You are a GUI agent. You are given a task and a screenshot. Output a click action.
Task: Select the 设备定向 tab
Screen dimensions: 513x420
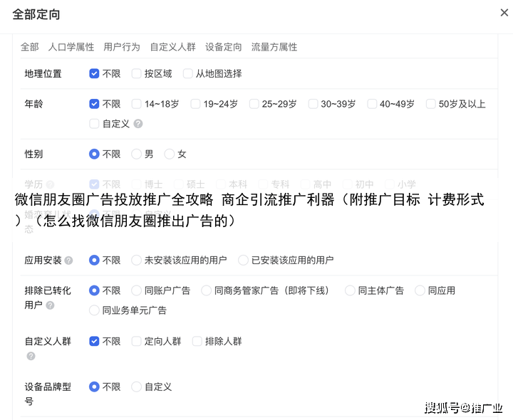click(224, 47)
